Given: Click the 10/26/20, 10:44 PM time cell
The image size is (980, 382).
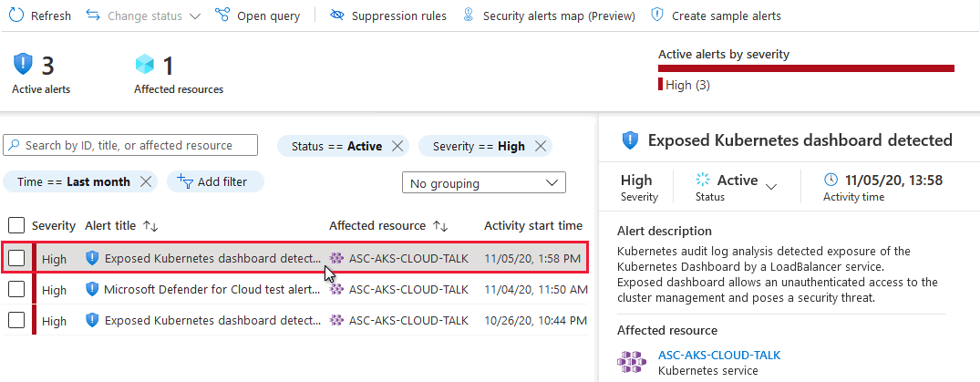Looking at the screenshot, I should coord(536,321).
